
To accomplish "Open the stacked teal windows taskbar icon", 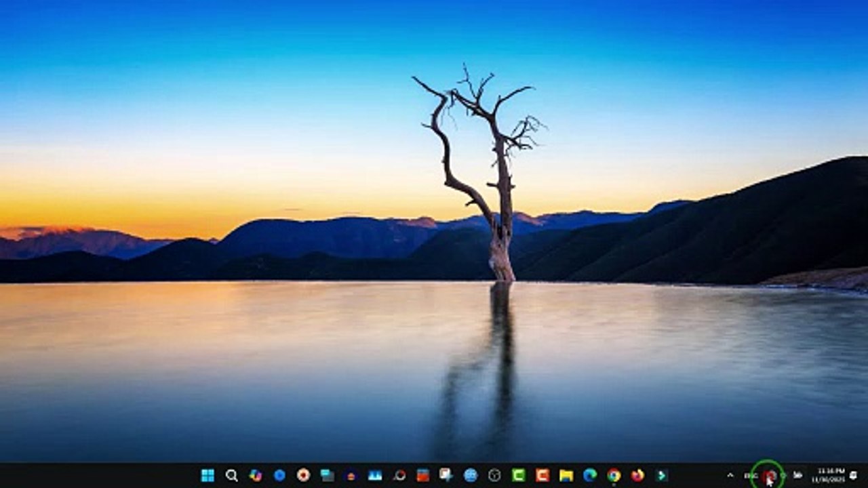I will click(x=328, y=475).
